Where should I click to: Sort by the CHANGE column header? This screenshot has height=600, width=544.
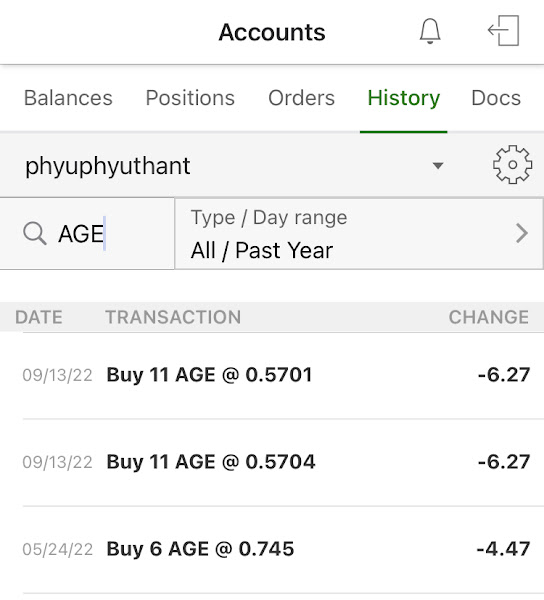489,317
